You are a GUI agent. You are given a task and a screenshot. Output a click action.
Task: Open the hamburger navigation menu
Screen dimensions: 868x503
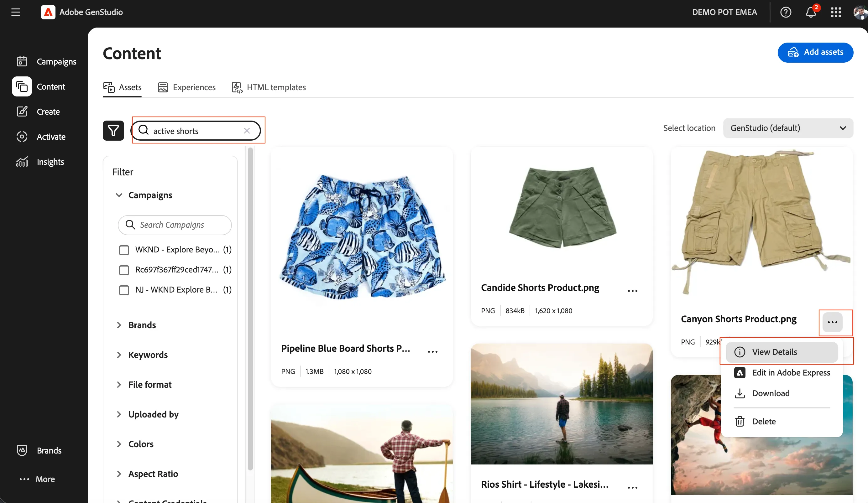(x=15, y=13)
